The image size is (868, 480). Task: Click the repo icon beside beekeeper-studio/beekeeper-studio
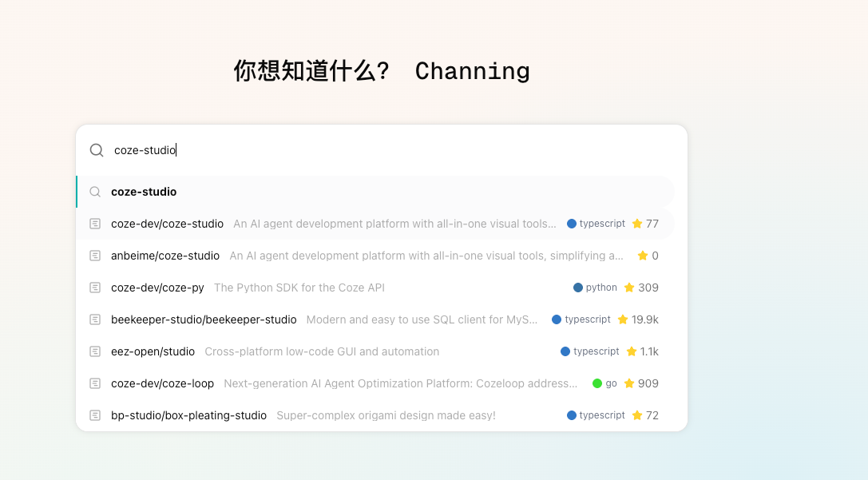95,319
